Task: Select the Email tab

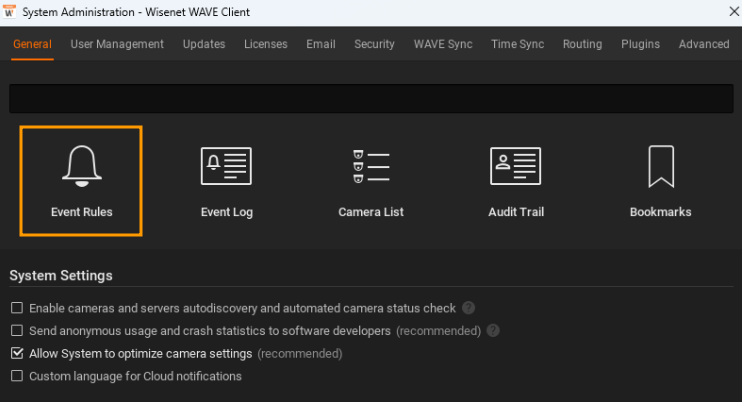Action: pos(321,44)
